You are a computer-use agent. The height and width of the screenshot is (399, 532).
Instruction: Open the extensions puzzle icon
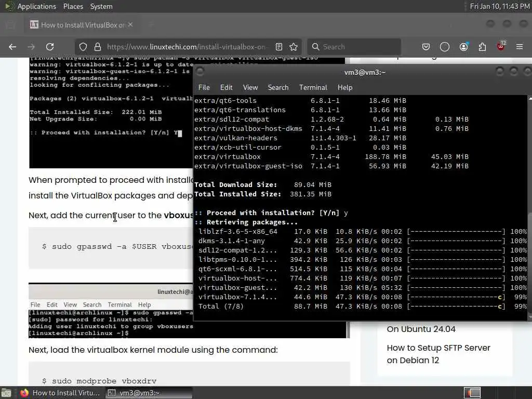(x=482, y=47)
